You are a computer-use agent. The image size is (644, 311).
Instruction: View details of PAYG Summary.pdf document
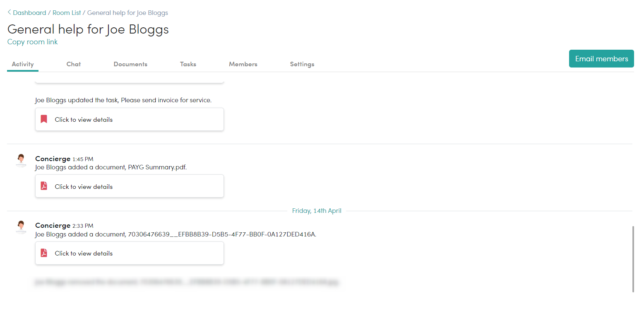(x=130, y=186)
